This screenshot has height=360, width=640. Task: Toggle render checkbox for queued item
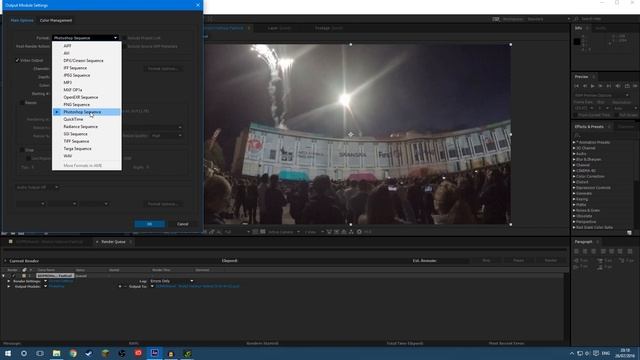[13, 276]
